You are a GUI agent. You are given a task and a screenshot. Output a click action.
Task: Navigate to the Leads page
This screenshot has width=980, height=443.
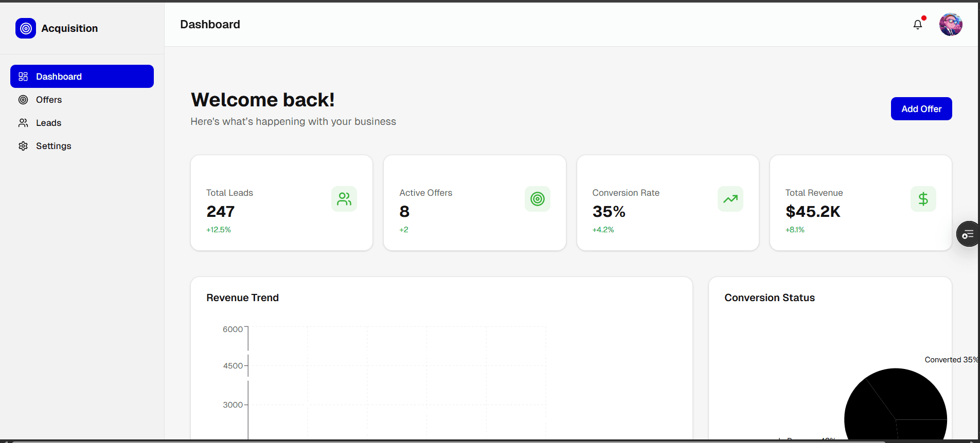point(47,122)
